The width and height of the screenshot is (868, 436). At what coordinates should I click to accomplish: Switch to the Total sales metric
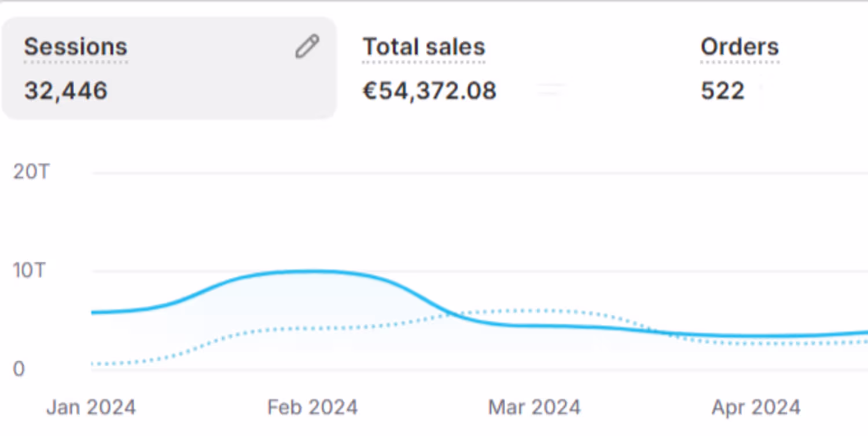click(x=424, y=47)
